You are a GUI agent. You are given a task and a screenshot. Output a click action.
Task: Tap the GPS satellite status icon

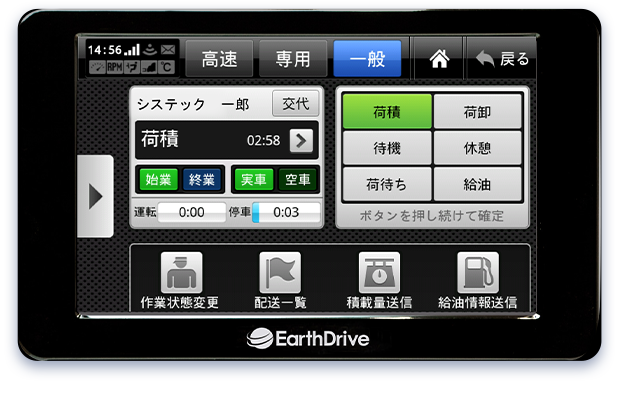click(150, 50)
